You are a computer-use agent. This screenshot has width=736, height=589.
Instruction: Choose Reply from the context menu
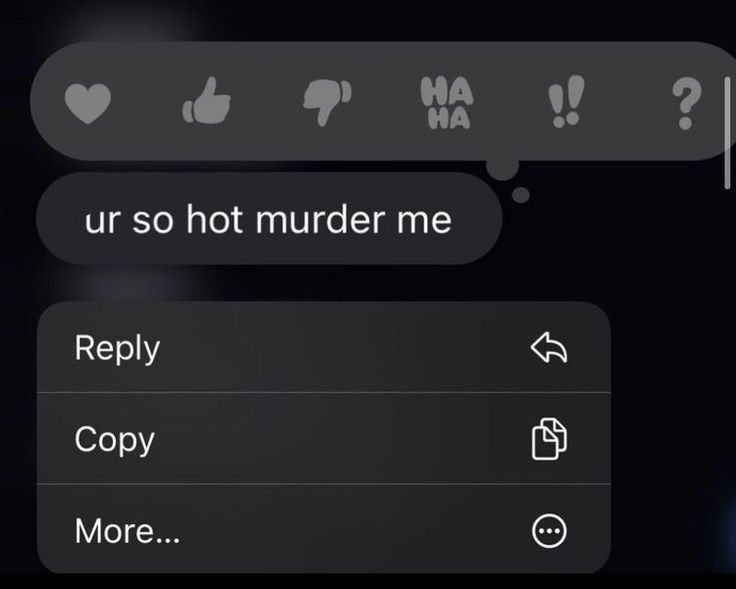coord(323,347)
